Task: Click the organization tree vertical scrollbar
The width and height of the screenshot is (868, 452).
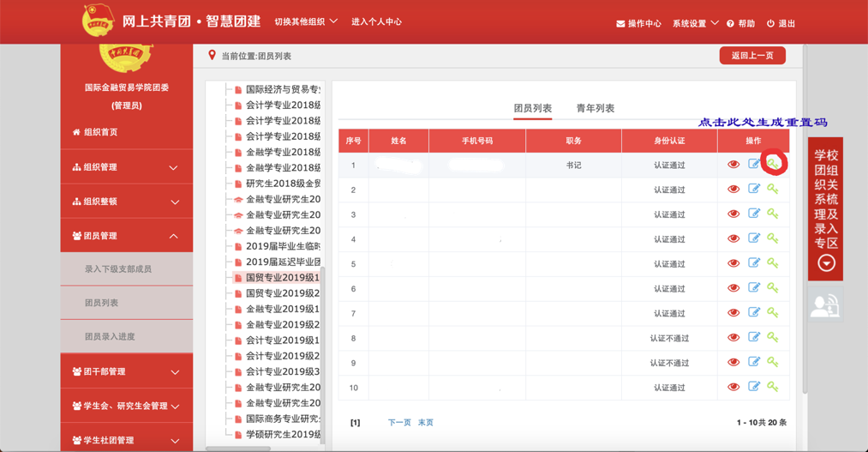Action: pos(323,343)
